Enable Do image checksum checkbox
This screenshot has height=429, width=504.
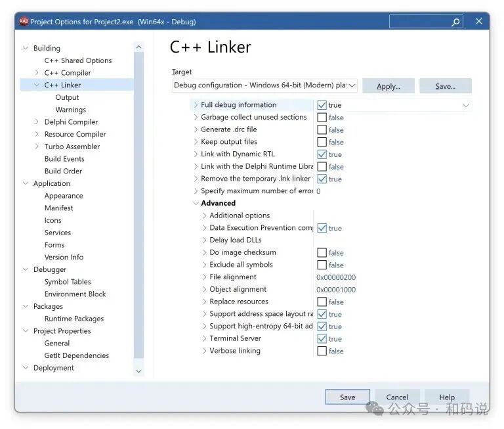click(x=322, y=253)
